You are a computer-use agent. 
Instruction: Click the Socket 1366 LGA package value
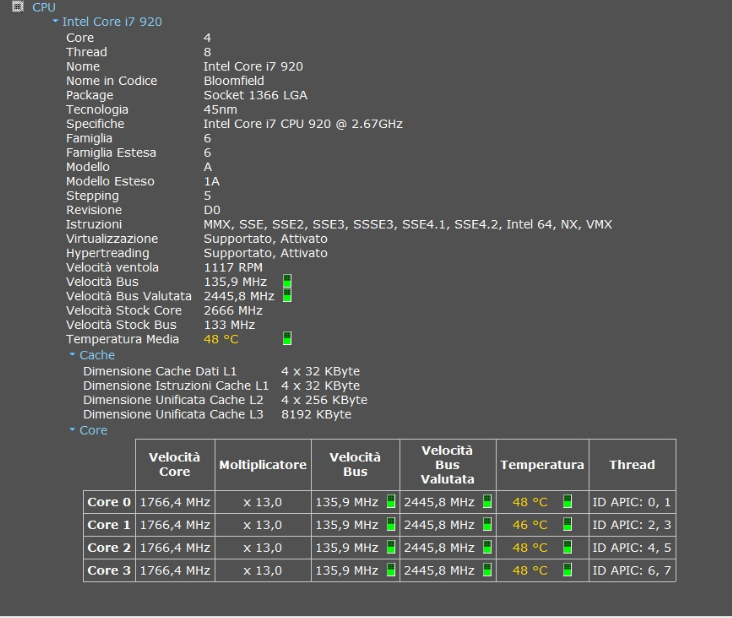(255, 95)
